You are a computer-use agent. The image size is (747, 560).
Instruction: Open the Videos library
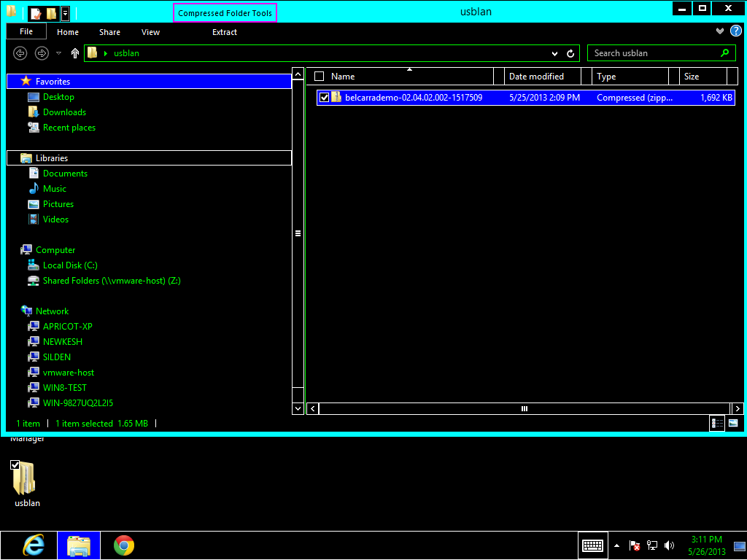click(55, 219)
